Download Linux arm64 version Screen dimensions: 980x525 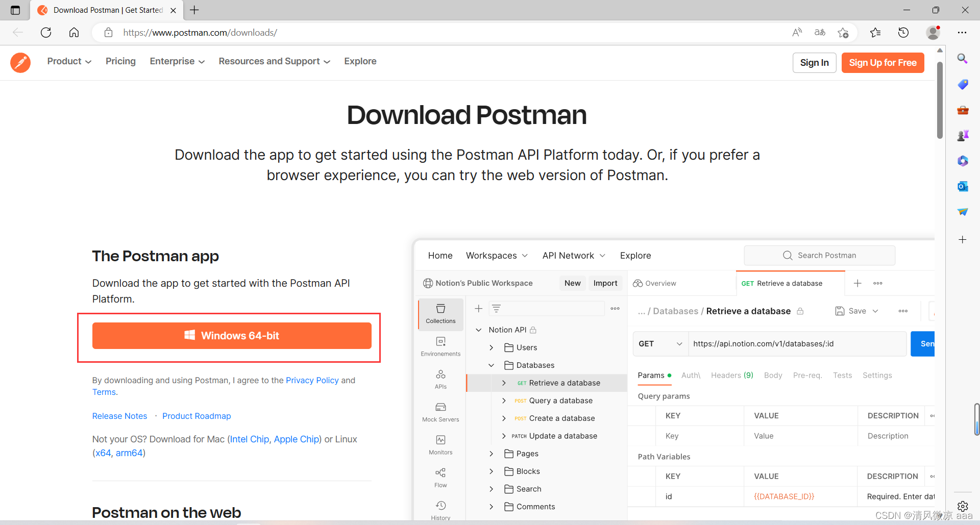click(129, 453)
